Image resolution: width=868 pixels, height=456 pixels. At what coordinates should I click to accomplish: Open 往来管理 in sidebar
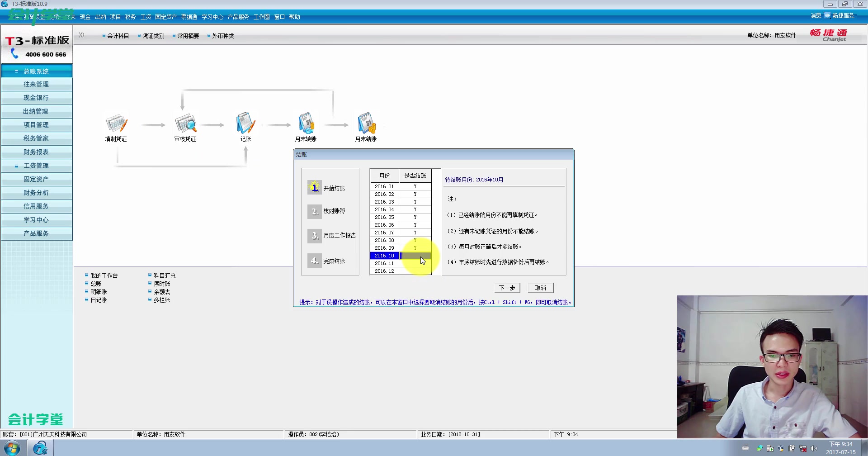coord(37,84)
